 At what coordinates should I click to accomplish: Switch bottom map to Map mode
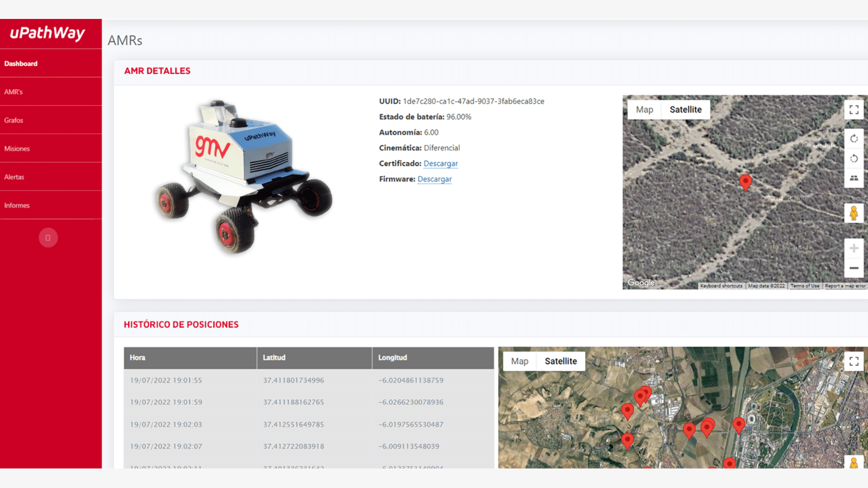[519, 361]
